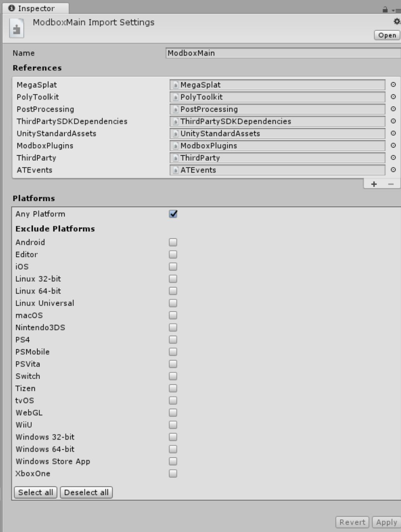401x532 pixels.
Task: Exclude the PSMobile platform
Action: [x=173, y=352]
